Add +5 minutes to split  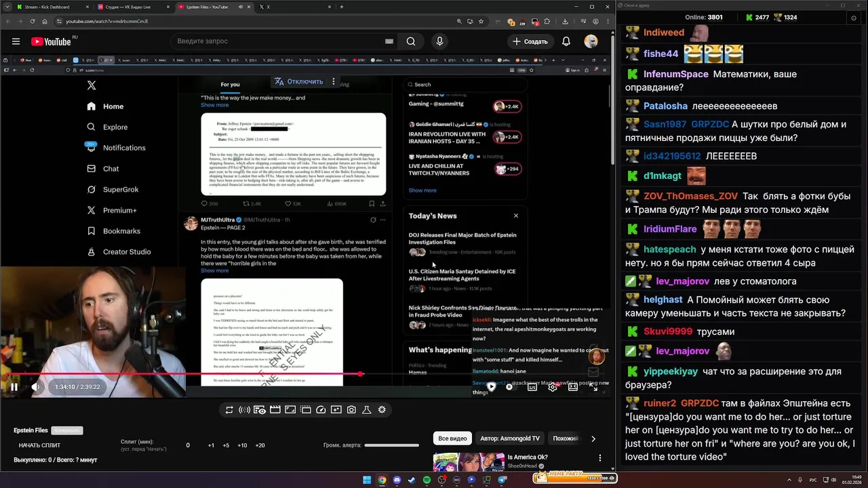[x=226, y=445]
